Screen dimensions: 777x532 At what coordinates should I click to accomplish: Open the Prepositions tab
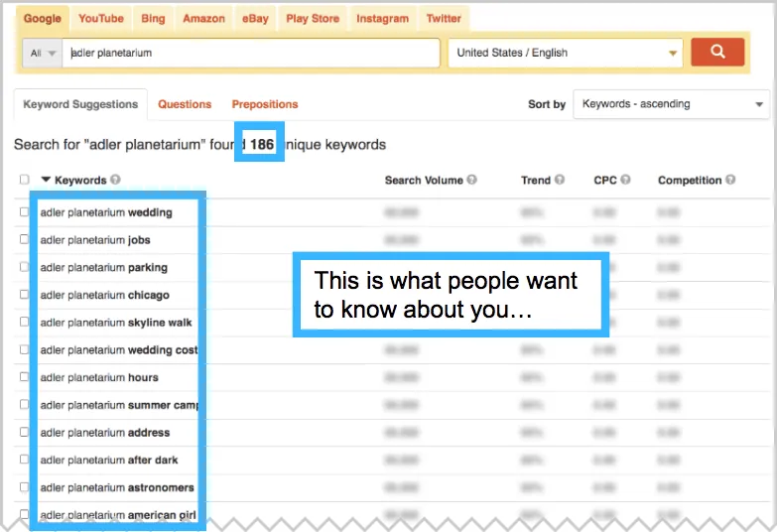[x=265, y=104]
